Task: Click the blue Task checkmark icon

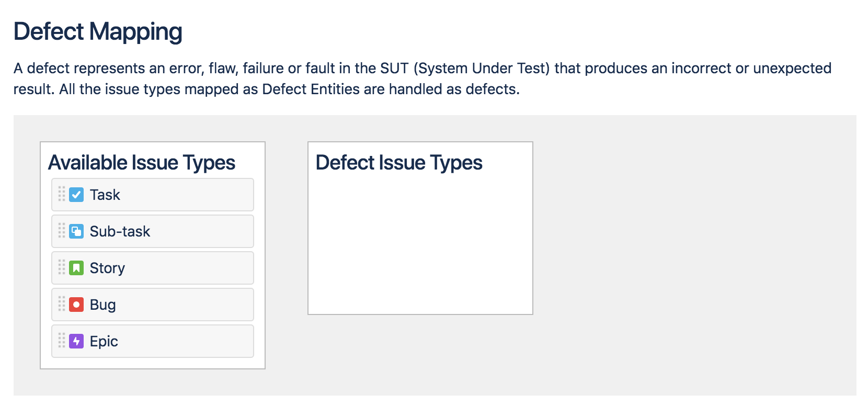Action: (76, 195)
